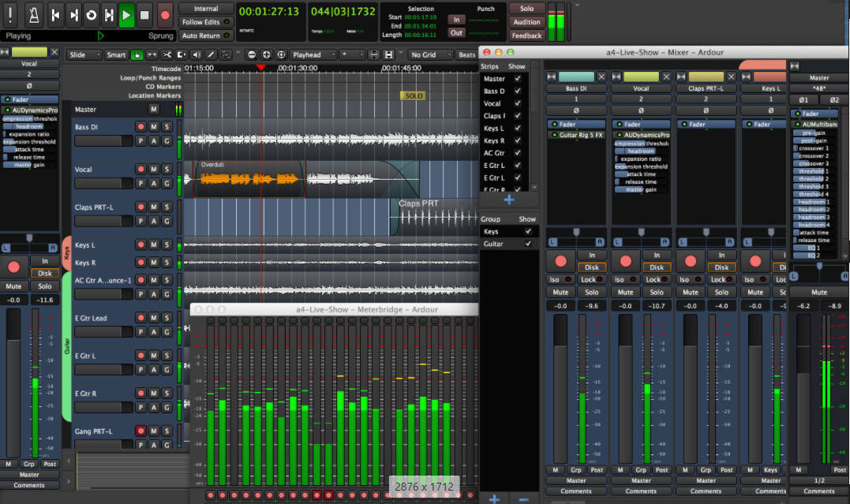
Task: Click the SOLO location marker on the timeline
Action: (413, 95)
